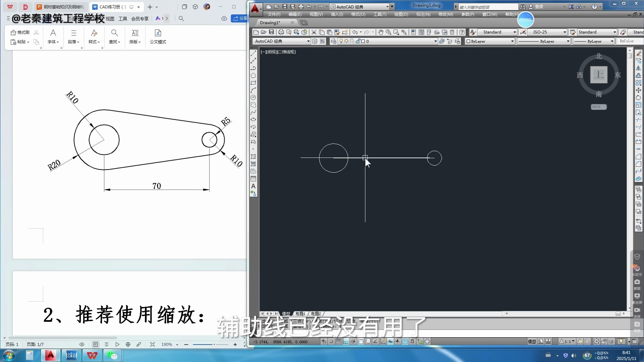The image size is (644, 362).
Task: Toggle polar tracking in status bar
Action: 353,342
